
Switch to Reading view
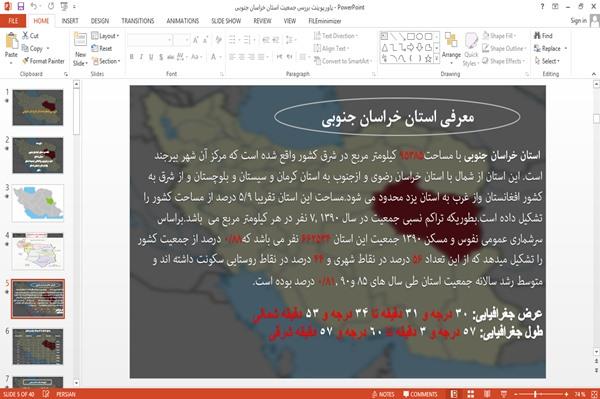pyautogui.click(x=487, y=394)
